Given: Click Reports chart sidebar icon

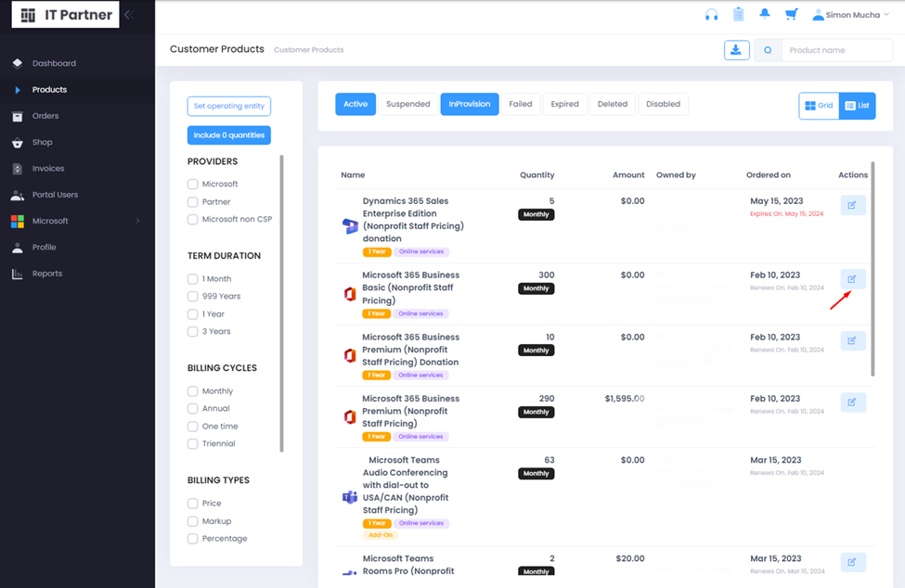Looking at the screenshot, I should (x=18, y=274).
